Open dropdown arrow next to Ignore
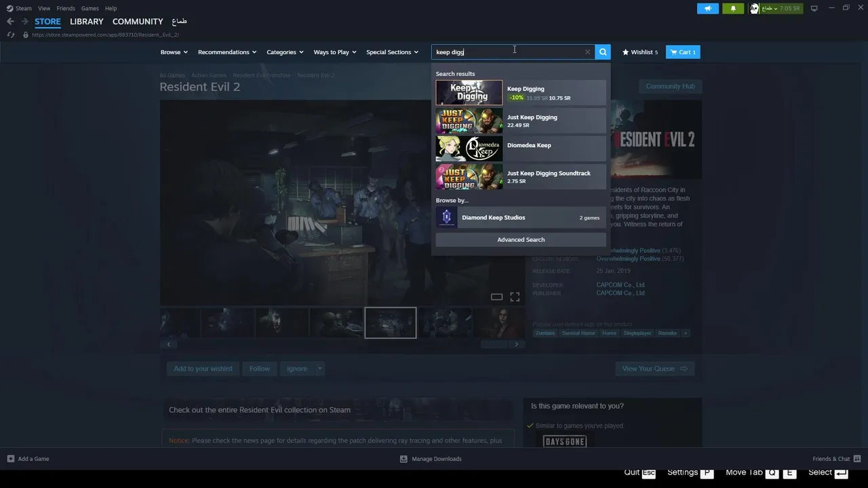Viewport: 868px width, 488px height. (x=319, y=369)
